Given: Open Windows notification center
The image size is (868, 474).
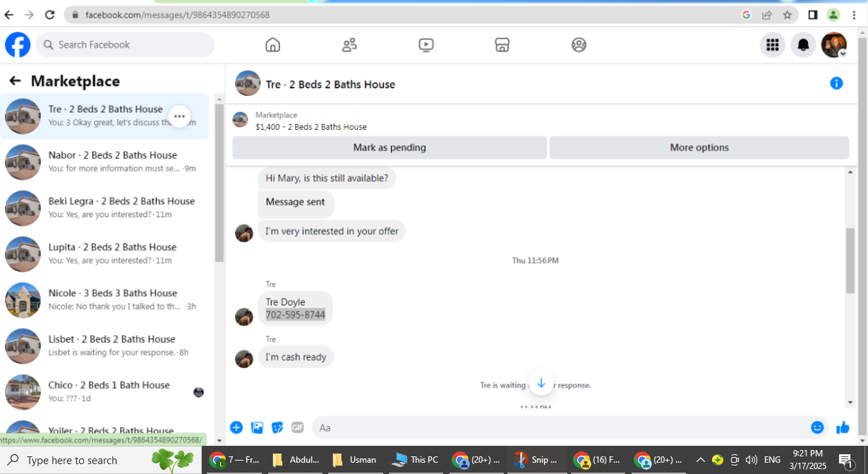Looking at the screenshot, I should 846,460.
